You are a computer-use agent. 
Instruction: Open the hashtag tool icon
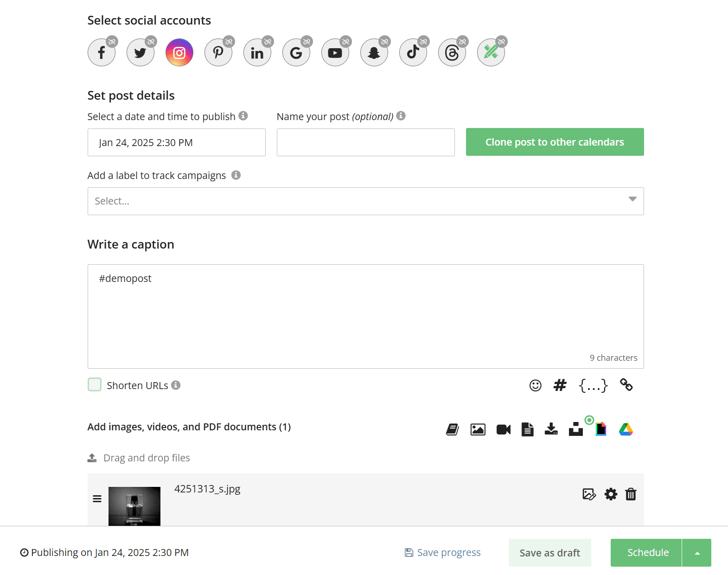[560, 385]
